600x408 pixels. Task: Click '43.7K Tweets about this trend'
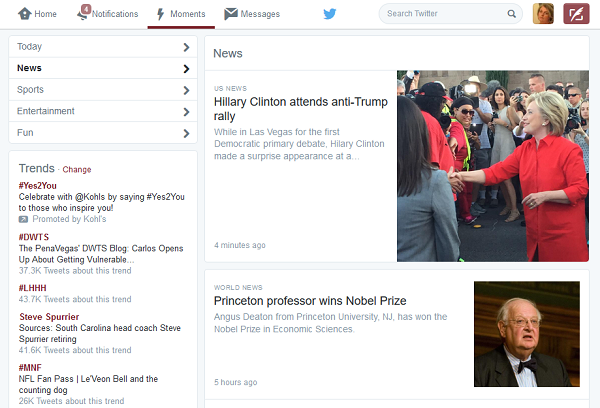coord(75,299)
